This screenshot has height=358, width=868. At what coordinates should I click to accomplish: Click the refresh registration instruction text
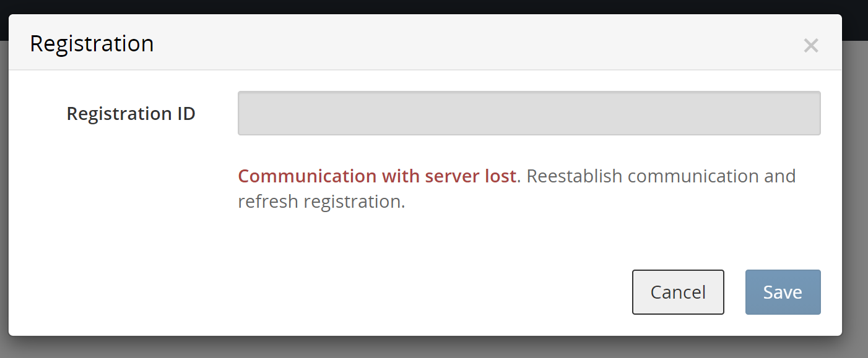point(322,200)
